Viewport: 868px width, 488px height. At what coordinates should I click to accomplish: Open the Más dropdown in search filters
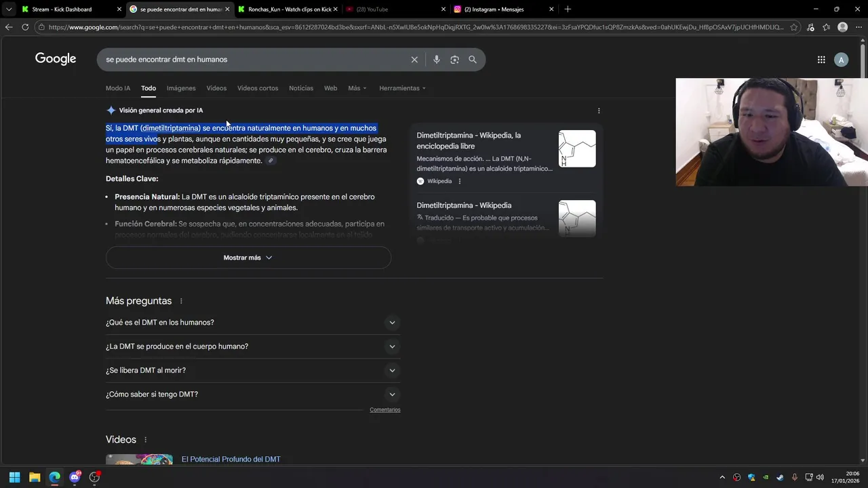coord(357,88)
